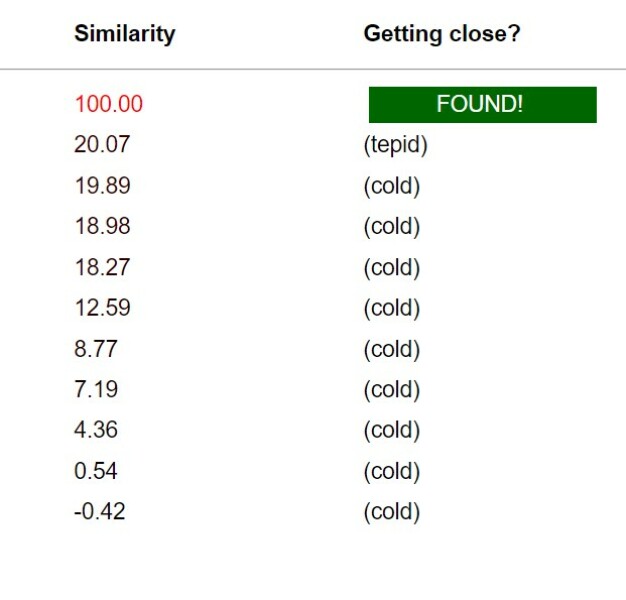Select the red 100.00 similarity score
The width and height of the screenshot is (626, 600).
[108, 104]
